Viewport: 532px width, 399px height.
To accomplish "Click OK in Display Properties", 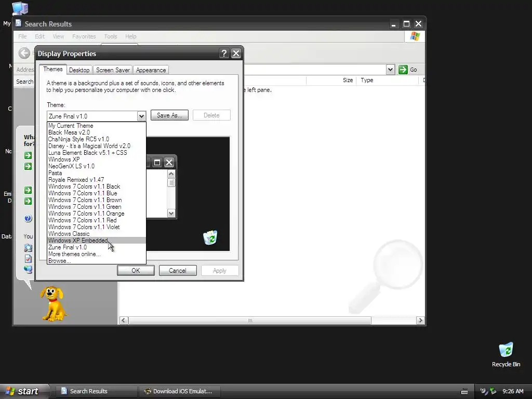I will pyautogui.click(x=136, y=270).
